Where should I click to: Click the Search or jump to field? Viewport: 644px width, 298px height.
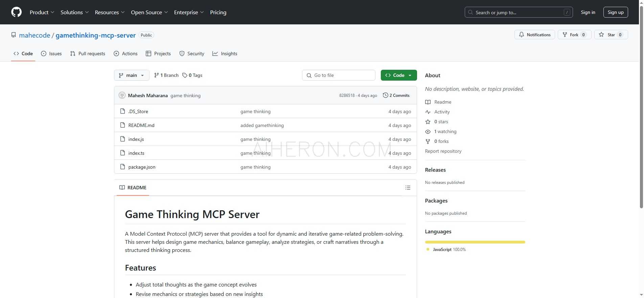click(519, 12)
